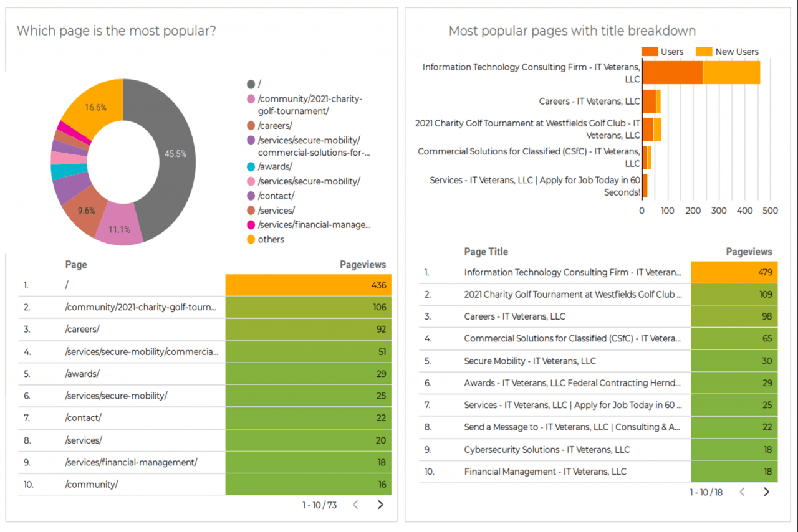Click the Page column header to sort
This screenshot has height=532, width=798.
click(x=75, y=264)
